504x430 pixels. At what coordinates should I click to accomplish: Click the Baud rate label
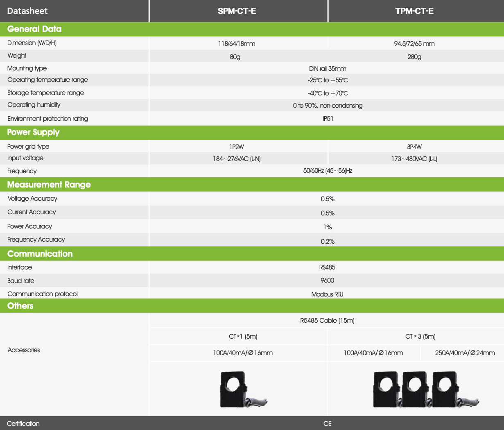[20, 281]
